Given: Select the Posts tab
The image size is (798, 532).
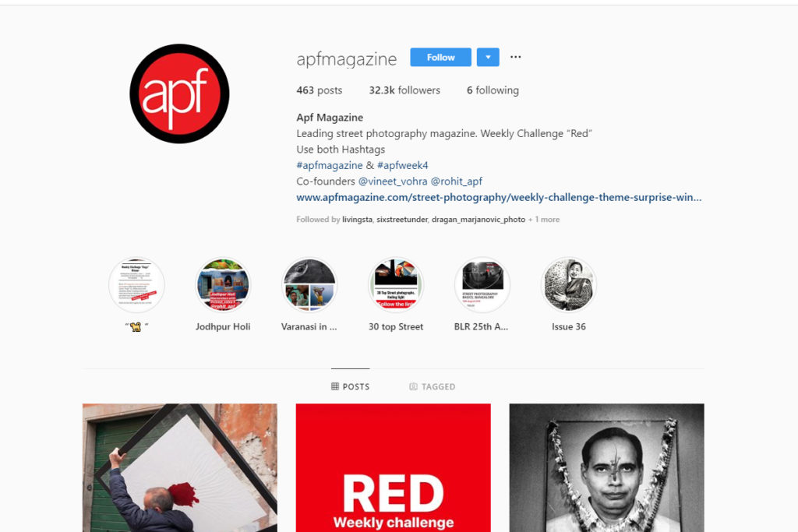Looking at the screenshot, I should [350, 386].
